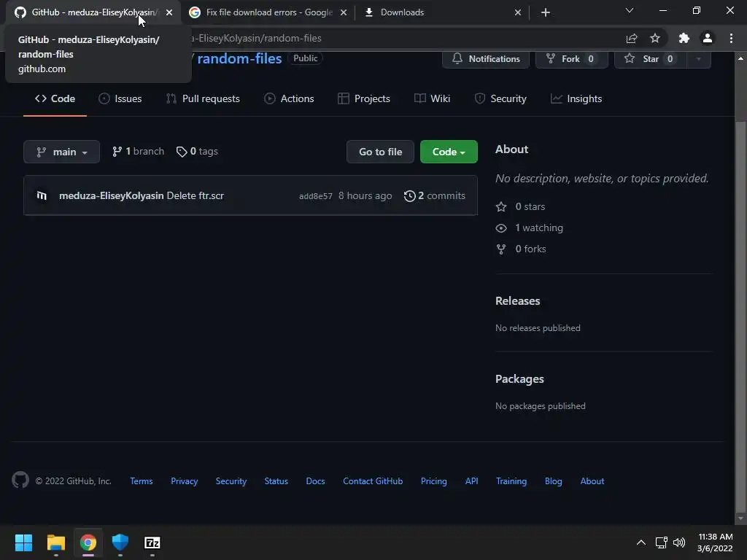Open the Terms footer link
This screenshot has height=560, width=747.
(142, 481)
